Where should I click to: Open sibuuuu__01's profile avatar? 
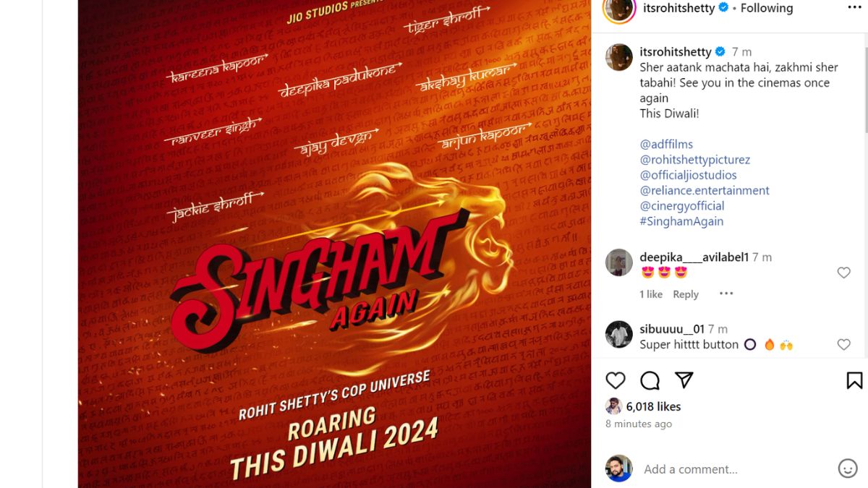[x=619, y=335]
